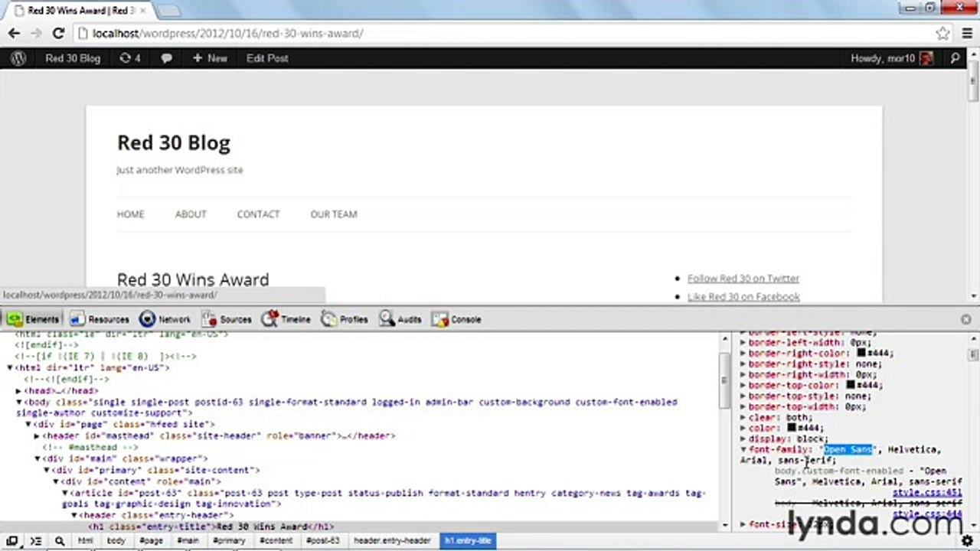
Task: Select the Elements panel tab
Action: pos(33,319)
